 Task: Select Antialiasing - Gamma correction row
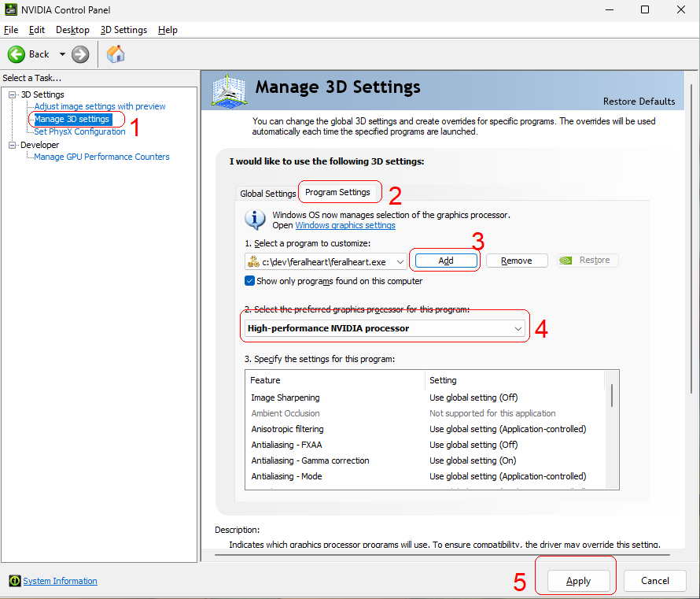425,460
